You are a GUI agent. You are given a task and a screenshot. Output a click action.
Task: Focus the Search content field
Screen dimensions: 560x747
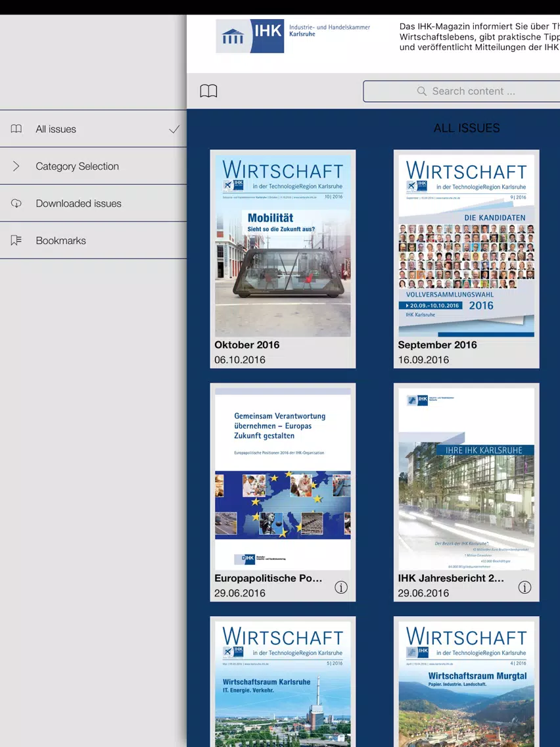click(461, 91)
